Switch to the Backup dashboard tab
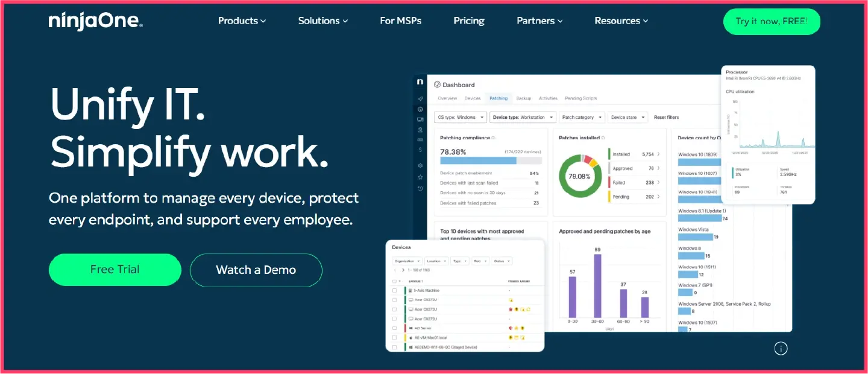868x374 pixels. click(524, 98)
